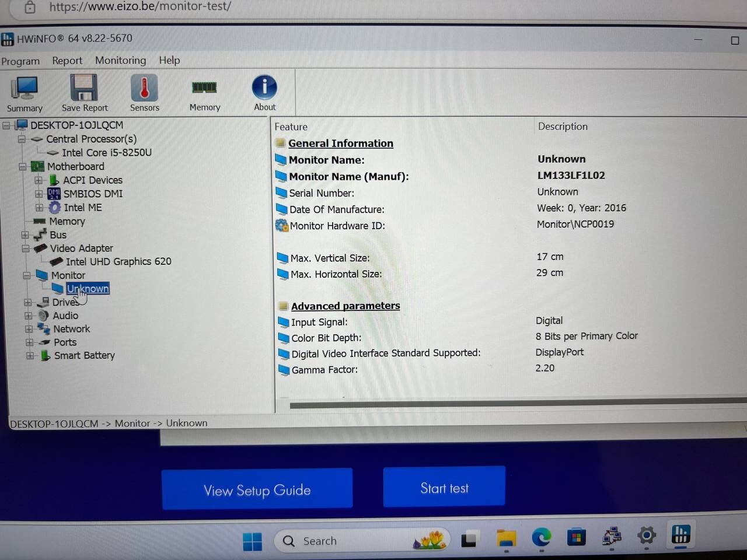Screen dimensions: 747x560
Task: Open the Summary toolbar icon
Action: [x=25, y=93]
